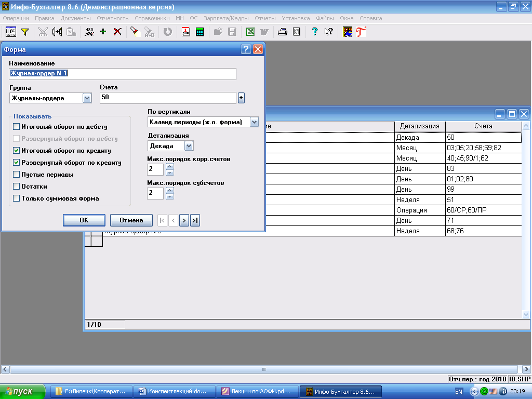Increase Макс.порядок субсчетов value
Screen dimensions: 532x399
click(x=170, y=190)
